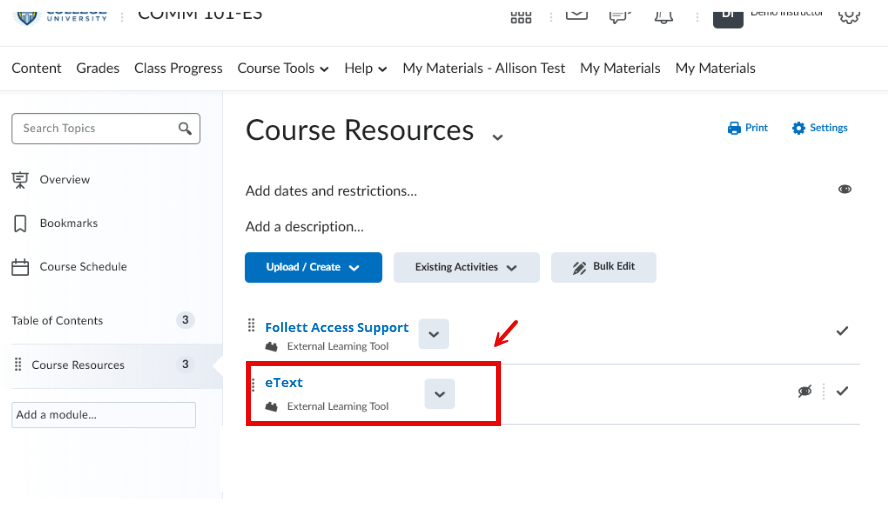Click the search magnifier in Search Topics
The width and height of the screenshot is (888, 508).
185,129
